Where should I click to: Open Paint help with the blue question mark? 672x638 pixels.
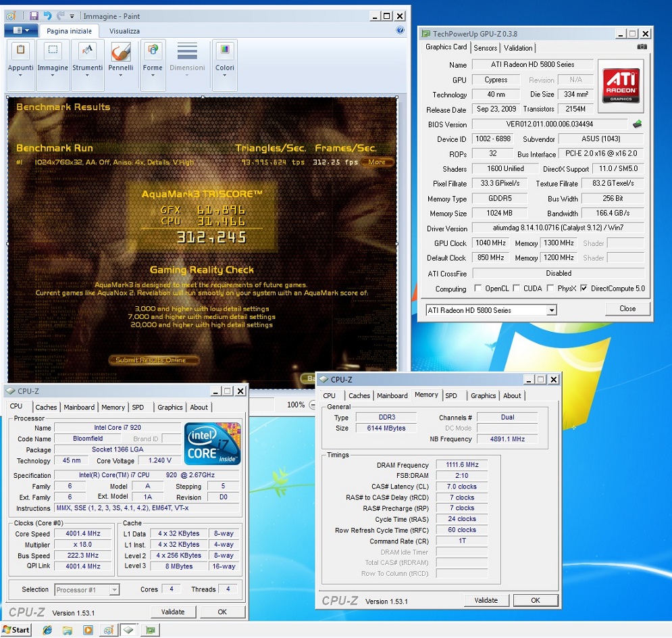[400, 30]
